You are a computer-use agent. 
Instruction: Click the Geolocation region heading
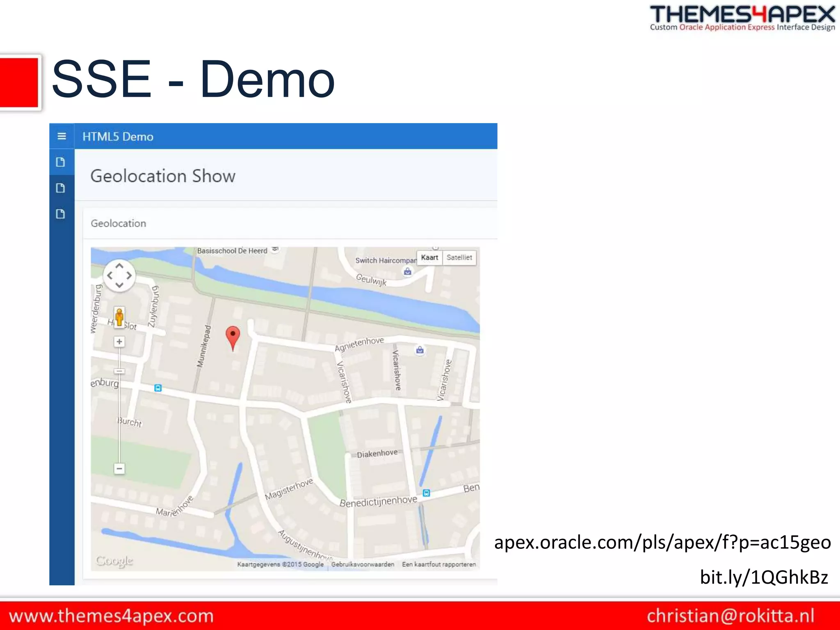pyautogui.click(x=119, y=223)
